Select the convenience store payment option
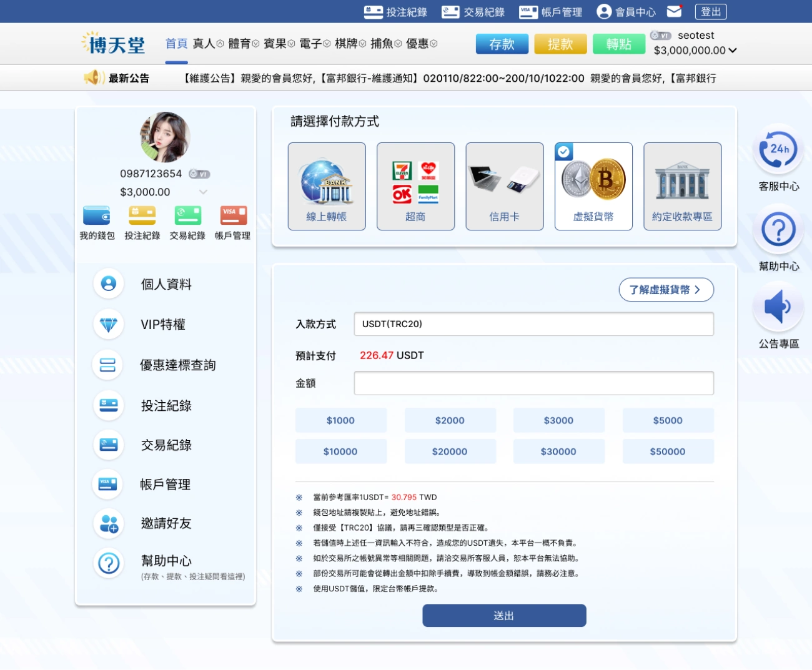This screenshot has height=670, width=812. tap(415, 186)
